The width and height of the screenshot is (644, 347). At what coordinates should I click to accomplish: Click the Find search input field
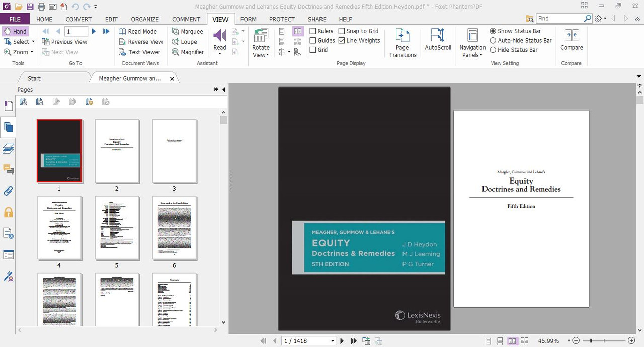tap(559, 19)
